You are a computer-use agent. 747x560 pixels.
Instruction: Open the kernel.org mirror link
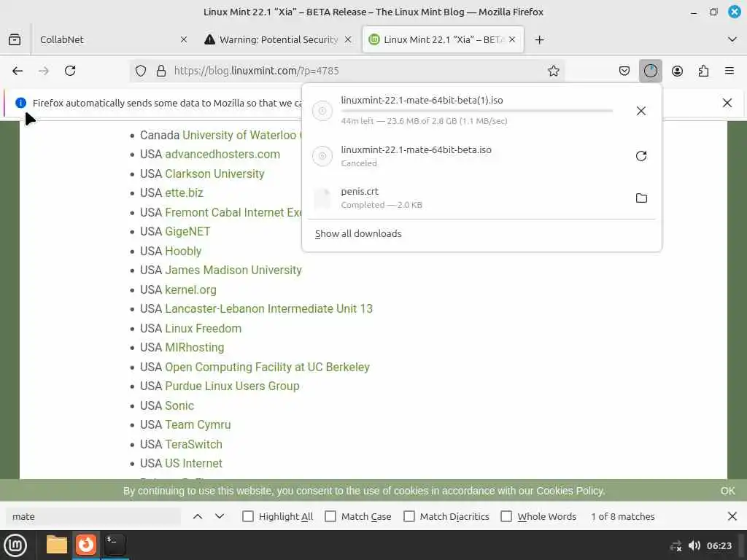pos(190,289)
